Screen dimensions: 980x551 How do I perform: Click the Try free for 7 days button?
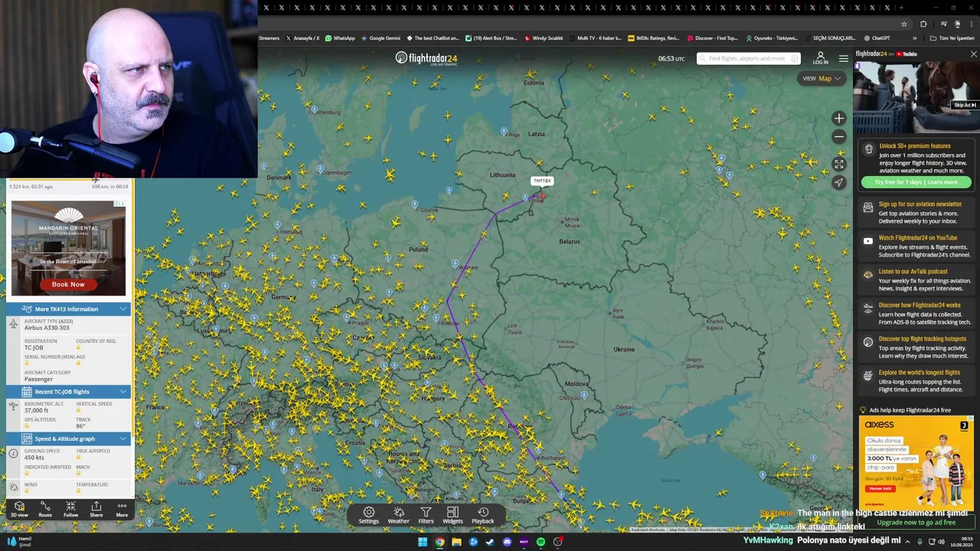(916, 182)
